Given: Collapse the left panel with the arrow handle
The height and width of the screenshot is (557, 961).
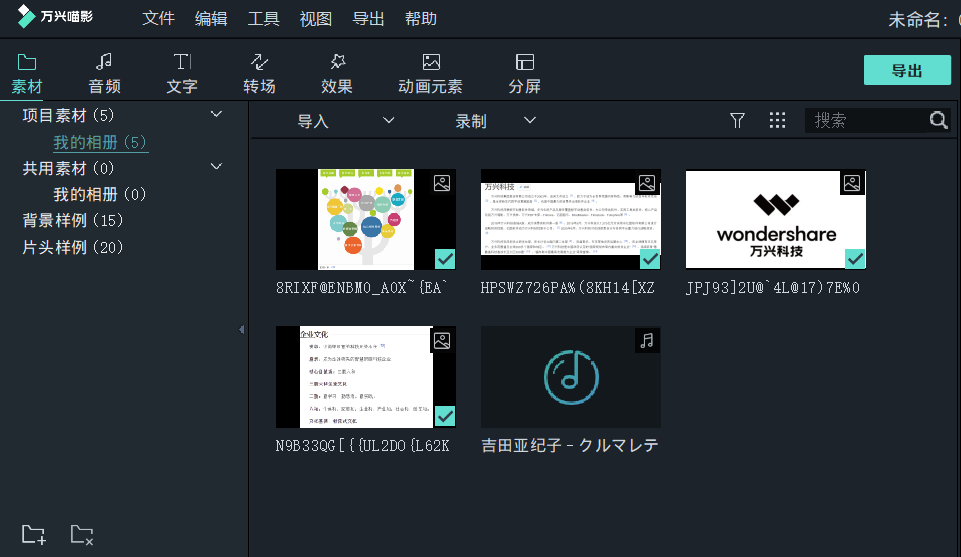Looking at the screenshot, I should click(x=241, y=330).
